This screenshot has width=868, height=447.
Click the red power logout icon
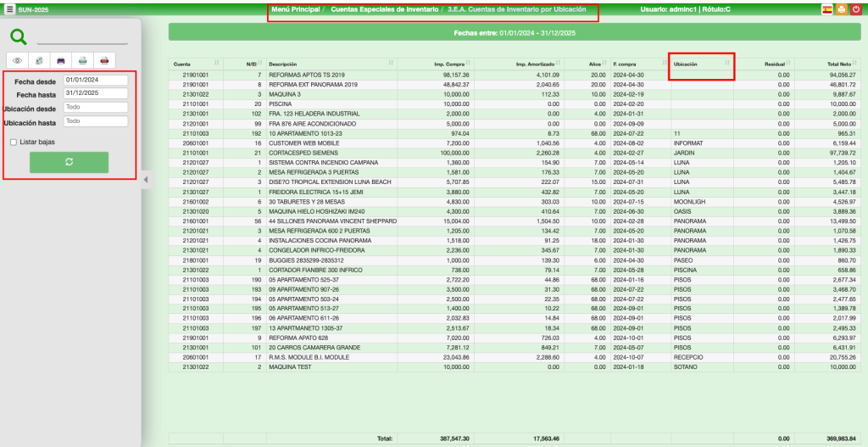[856, 9]
